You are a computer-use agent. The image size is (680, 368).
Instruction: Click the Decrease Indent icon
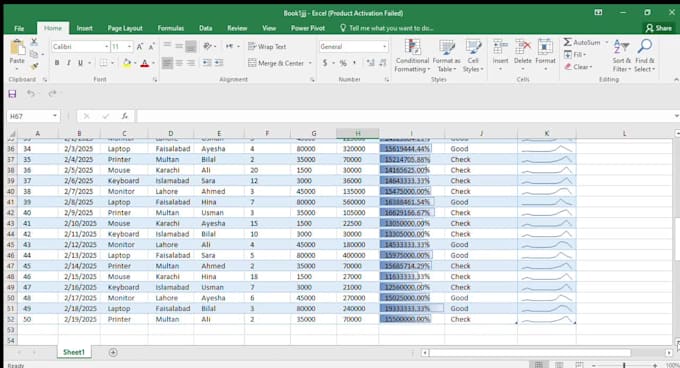pos(207,63)
